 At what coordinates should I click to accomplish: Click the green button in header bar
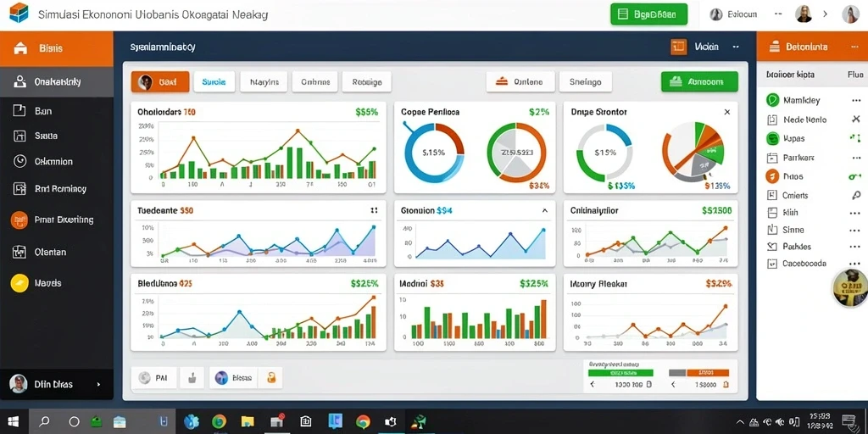[648, 15]
